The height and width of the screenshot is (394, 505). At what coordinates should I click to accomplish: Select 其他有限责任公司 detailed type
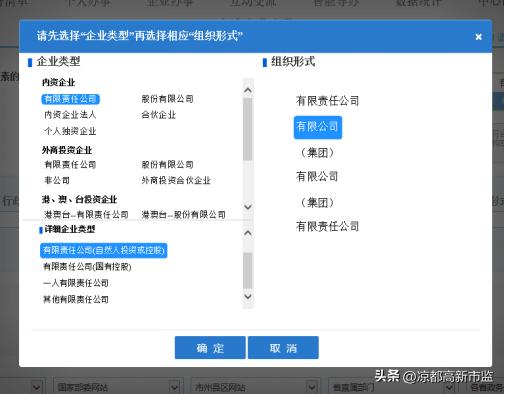tap(76, 299)
